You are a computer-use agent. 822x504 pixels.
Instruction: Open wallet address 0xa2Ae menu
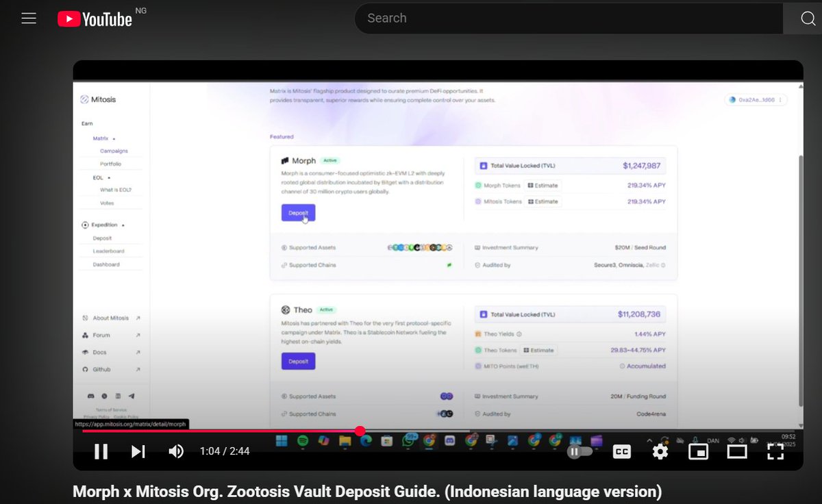pyautogui.click(x=756, y=100)
